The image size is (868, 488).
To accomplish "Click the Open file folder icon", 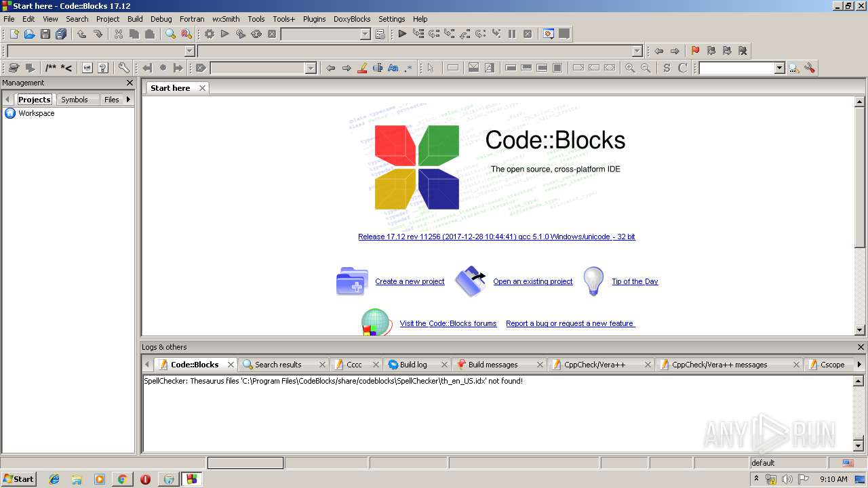I will (29, 34).
